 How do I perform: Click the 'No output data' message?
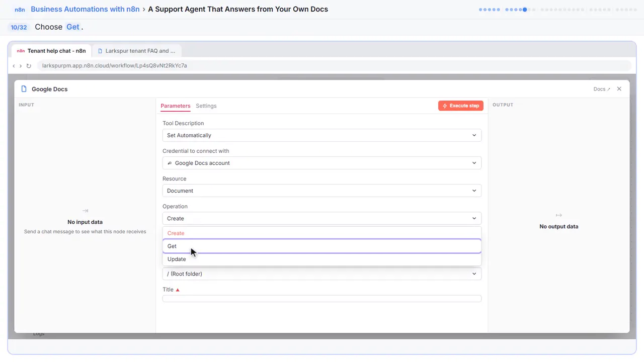coord(559,227)
